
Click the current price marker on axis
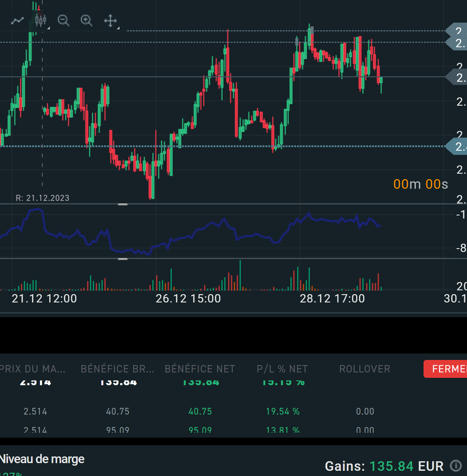(456, 77)
